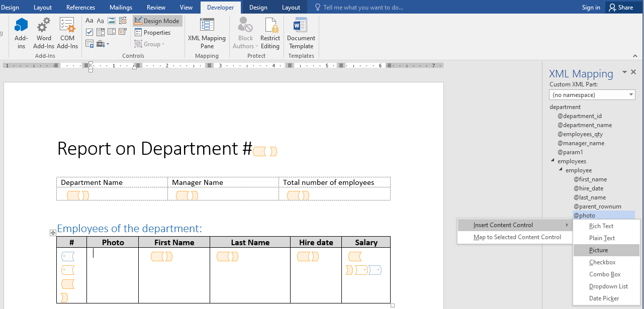Viewport: 644px width, 309px height.
Task: Insert a Combo Box content control
Action: pos(100,32)
